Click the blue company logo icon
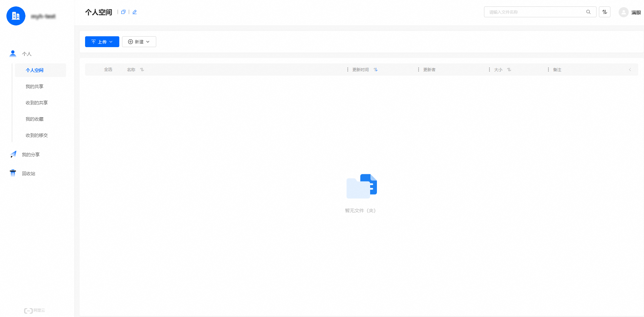The image size is (644, 317). point(16,16)
